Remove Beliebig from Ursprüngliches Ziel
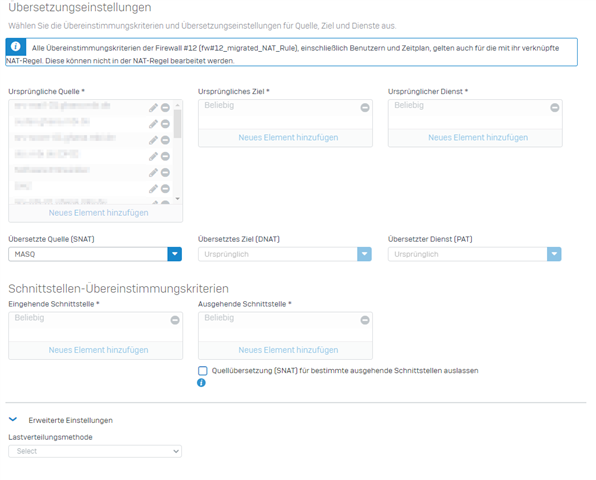 coord(365,108)
